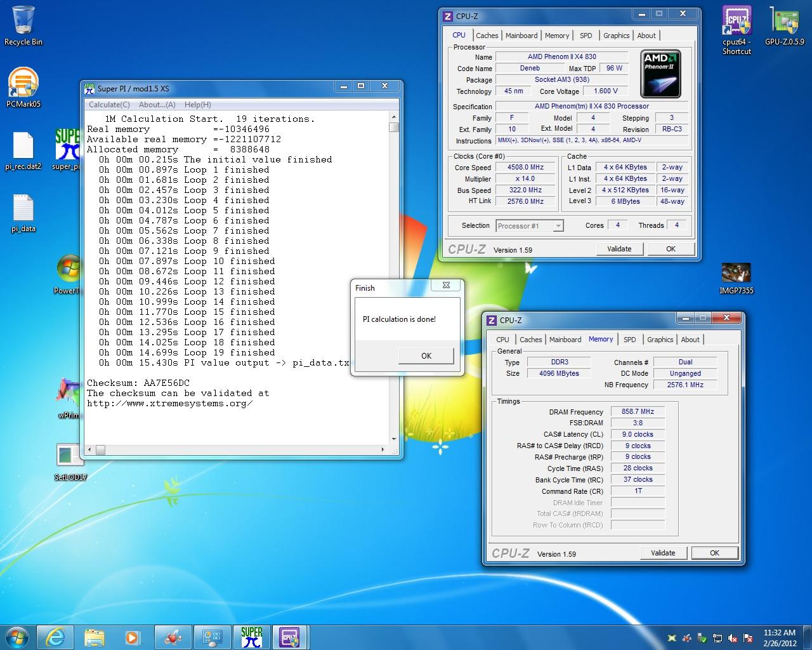The height and width of the screenshot is (650, 812).
Task: Select About tab in bottom CPU-Z
Action: click(690, 340)
